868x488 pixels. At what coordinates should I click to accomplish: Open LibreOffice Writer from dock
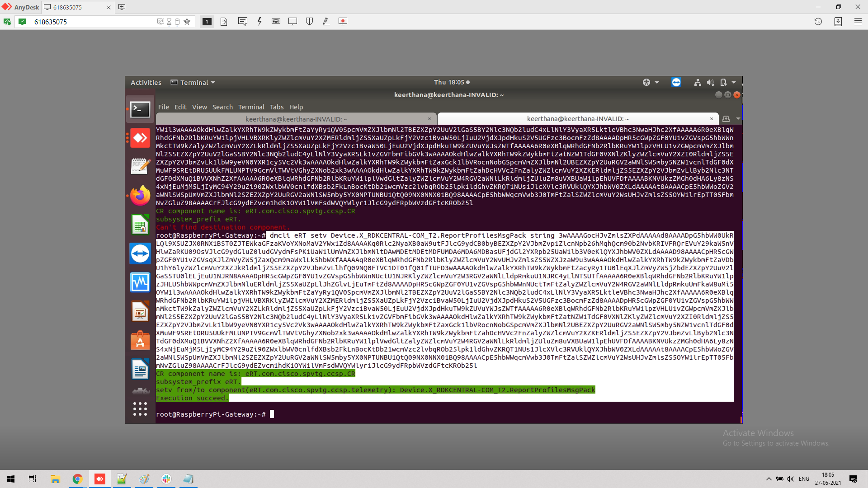click(x=140, y=369)
